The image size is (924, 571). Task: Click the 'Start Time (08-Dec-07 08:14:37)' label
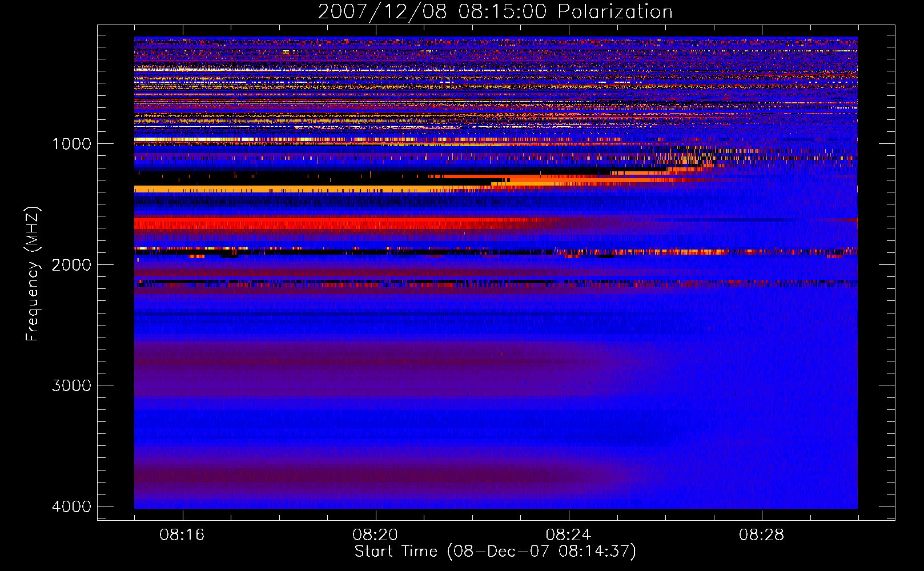coord(495,552)
